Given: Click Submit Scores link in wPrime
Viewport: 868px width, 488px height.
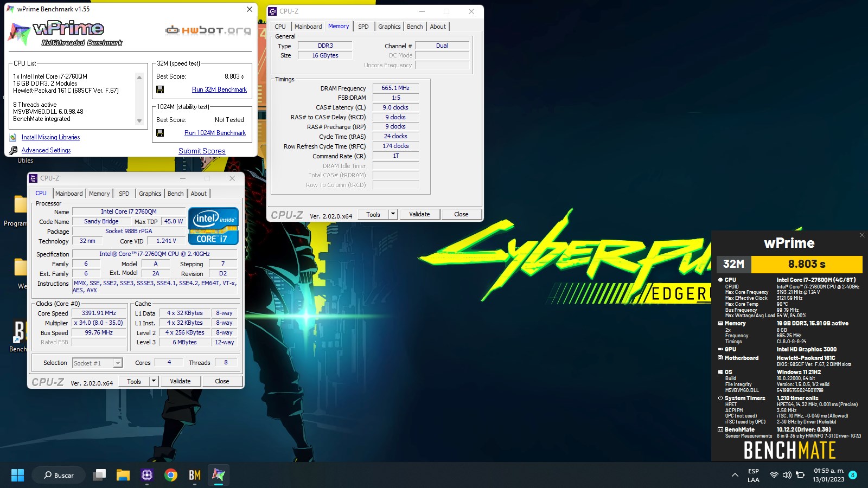Looking at the screenshot, I should tap(202, 151).
